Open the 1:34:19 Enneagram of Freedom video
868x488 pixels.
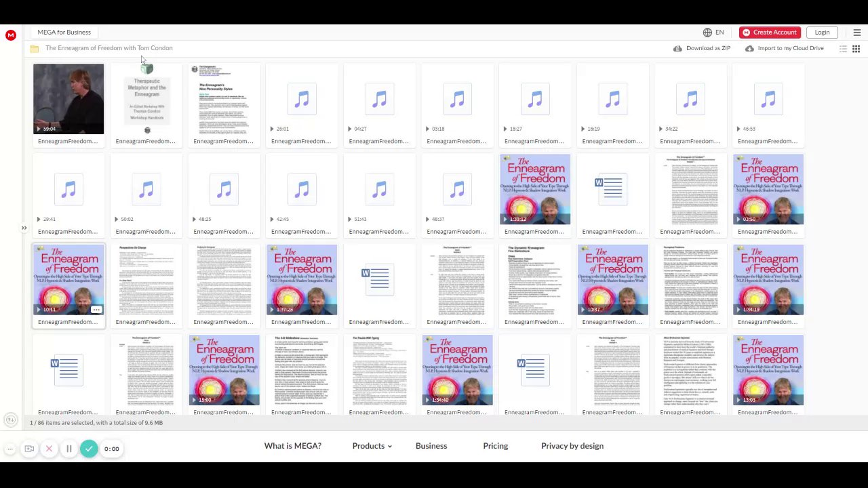(x=768, y=280)
